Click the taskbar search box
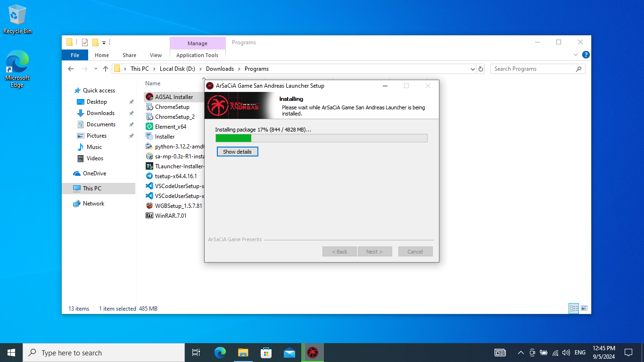The height and width of the screenshot is (362, 644). (x=104, y=353)
